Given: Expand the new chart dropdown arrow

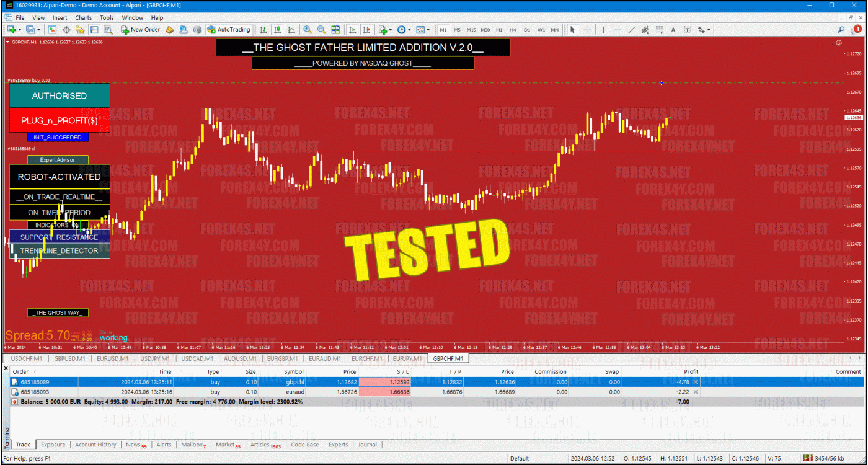Looking at the screenshot, I should [19, 30].
